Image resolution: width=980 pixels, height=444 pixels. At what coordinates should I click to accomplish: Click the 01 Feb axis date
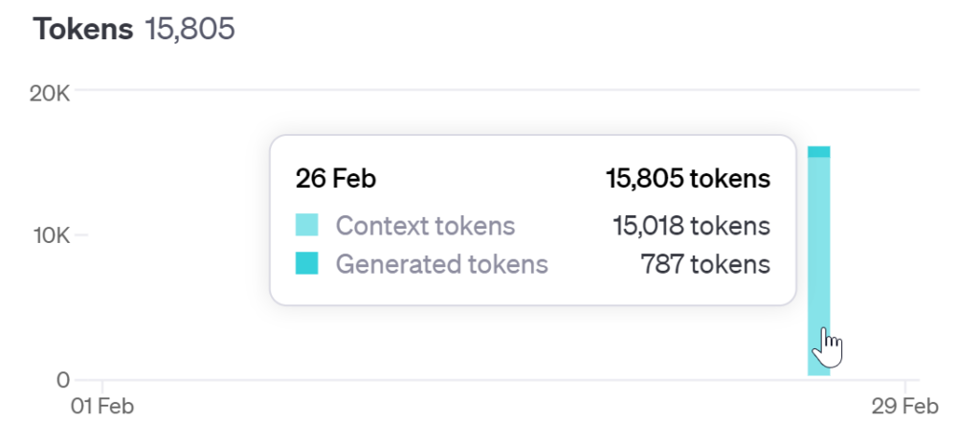[102, 407]
